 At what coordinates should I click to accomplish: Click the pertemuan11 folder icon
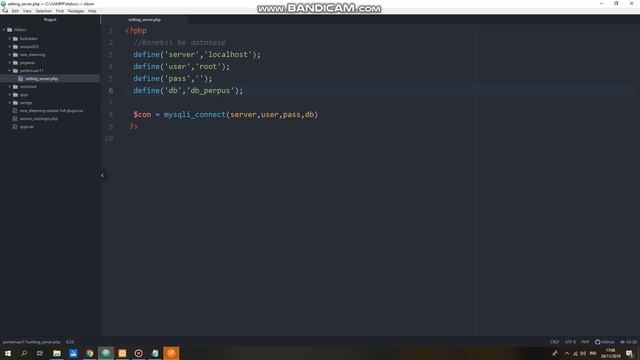coord(16,71)
